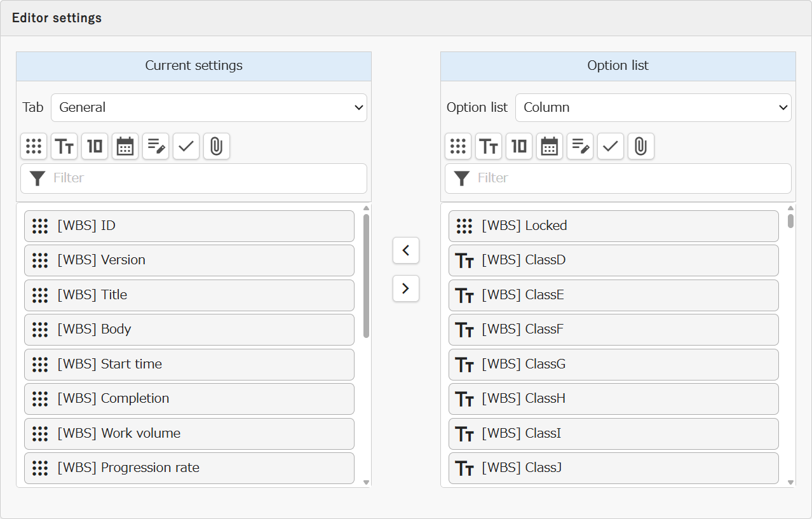Click numeric (10) filter icon under Option list

519,146
